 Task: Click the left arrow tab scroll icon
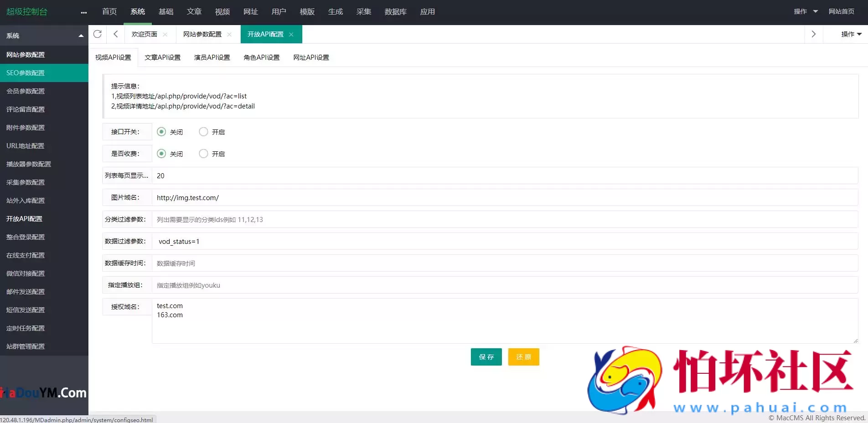tap(115, 34)
